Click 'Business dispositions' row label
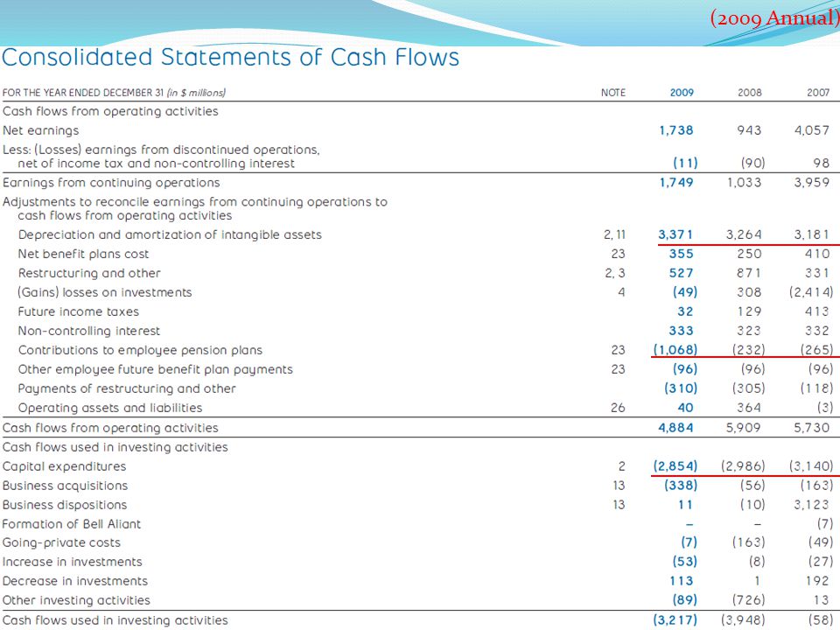This screenshot has height=630, width=840. pyautogui.click(x=64, y=505)
